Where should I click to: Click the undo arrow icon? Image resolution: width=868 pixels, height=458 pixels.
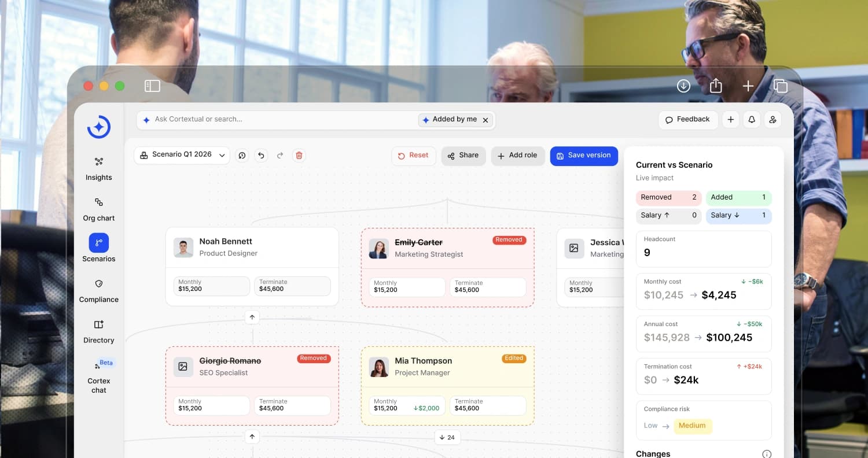(261, 155)
